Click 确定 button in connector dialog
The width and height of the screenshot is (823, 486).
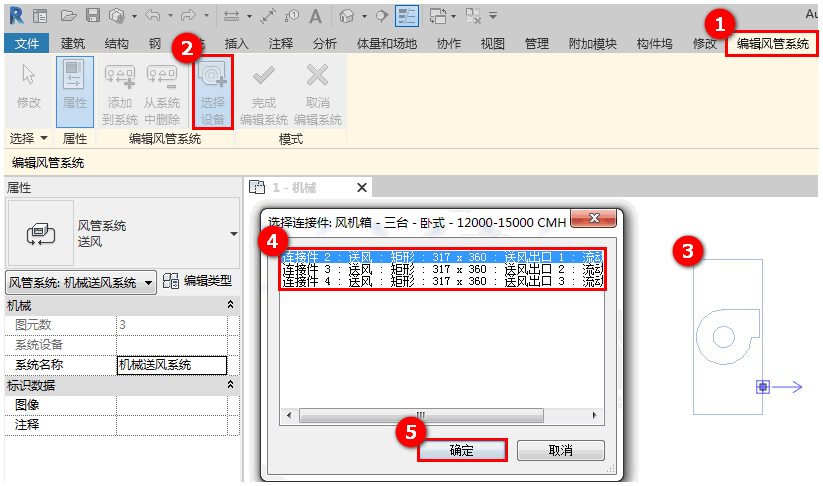[x=462, y=450]
